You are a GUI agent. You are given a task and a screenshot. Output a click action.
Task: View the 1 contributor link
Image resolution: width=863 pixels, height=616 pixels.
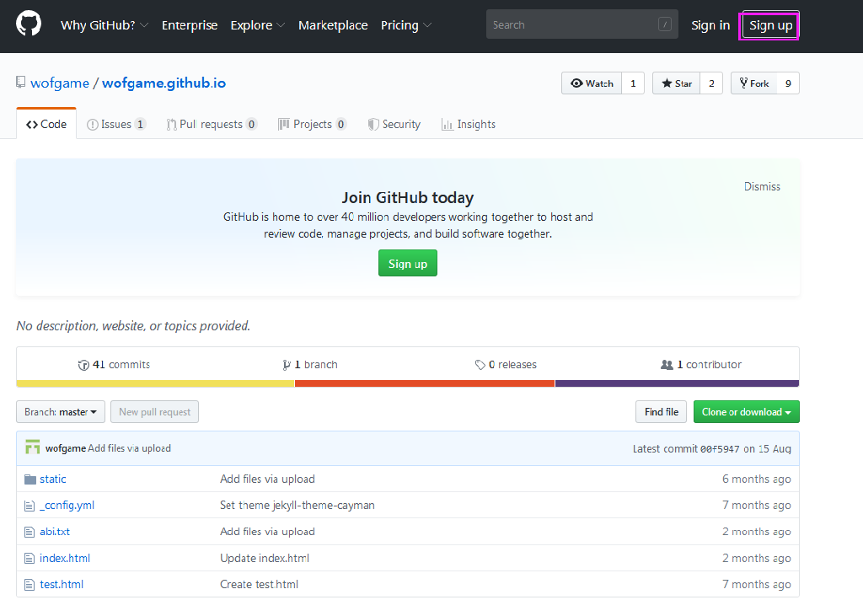pyautogui.click(x=701, y=364)
